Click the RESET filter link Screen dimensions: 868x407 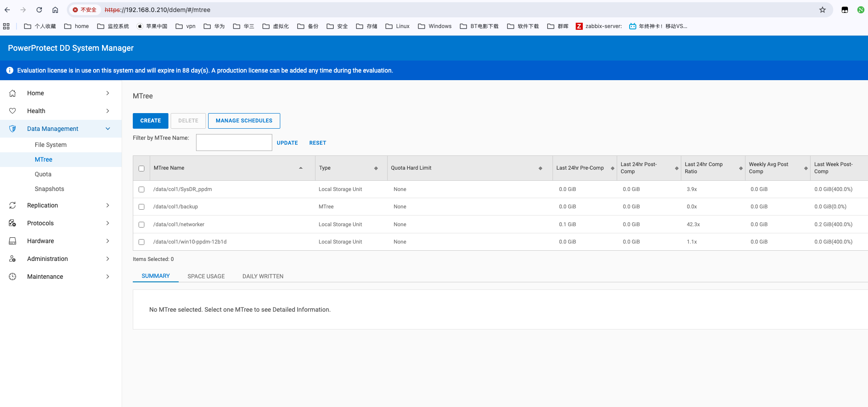click(x=318, y=143)
